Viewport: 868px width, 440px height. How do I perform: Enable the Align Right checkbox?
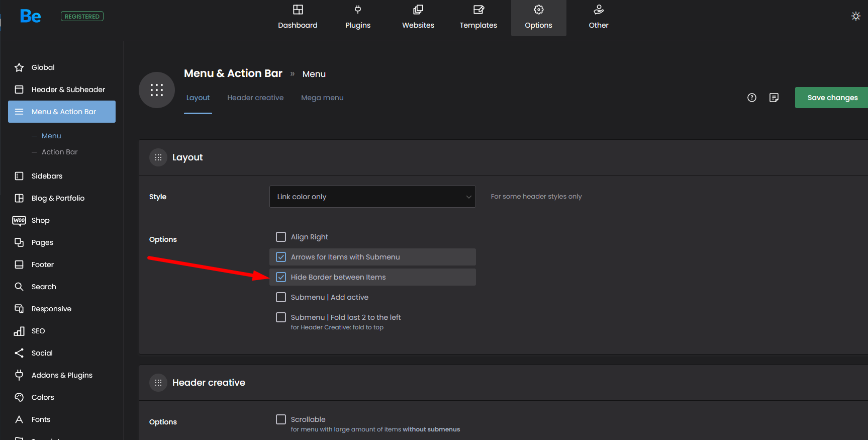[281, 237]
